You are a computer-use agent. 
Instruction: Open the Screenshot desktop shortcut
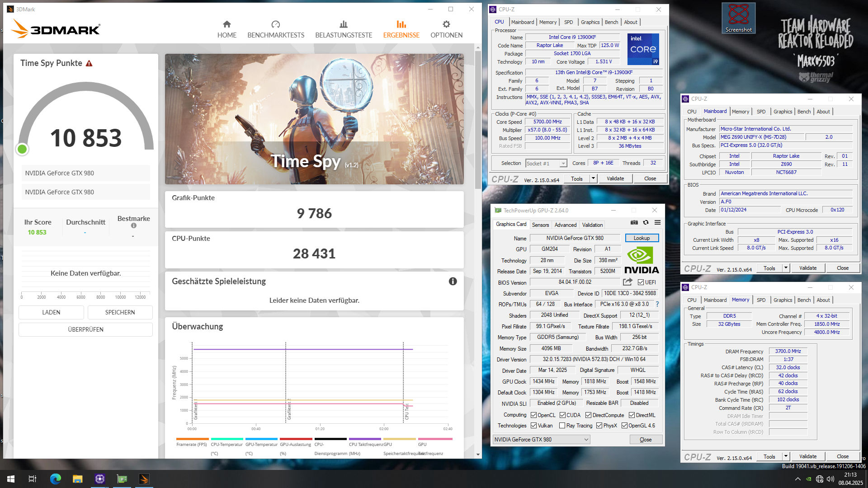pyautogui.click(x=738, y=18)
